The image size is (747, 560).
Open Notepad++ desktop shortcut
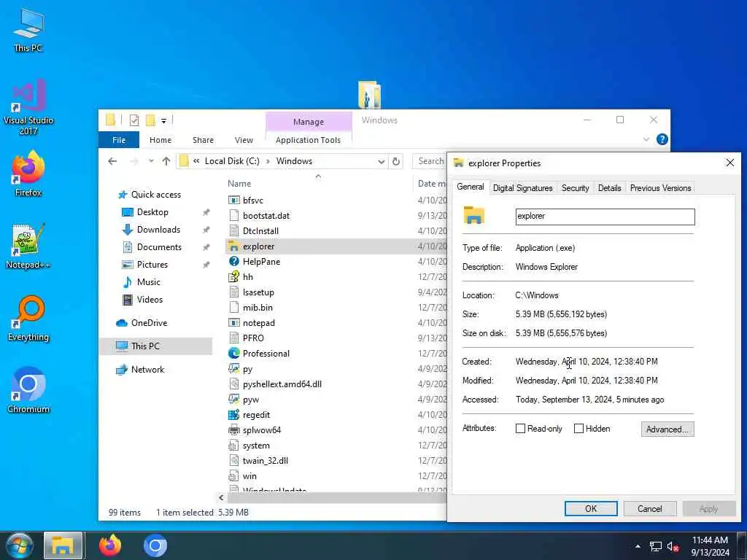28,246
